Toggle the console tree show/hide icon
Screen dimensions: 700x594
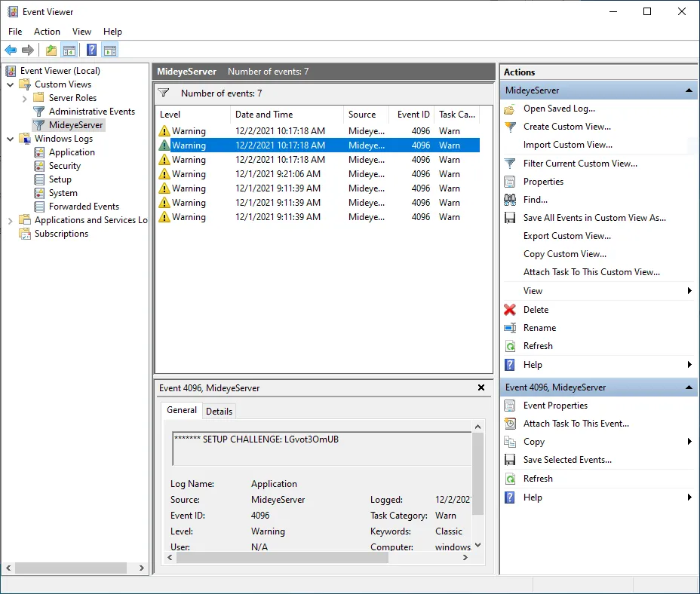(x=69, y=50)
